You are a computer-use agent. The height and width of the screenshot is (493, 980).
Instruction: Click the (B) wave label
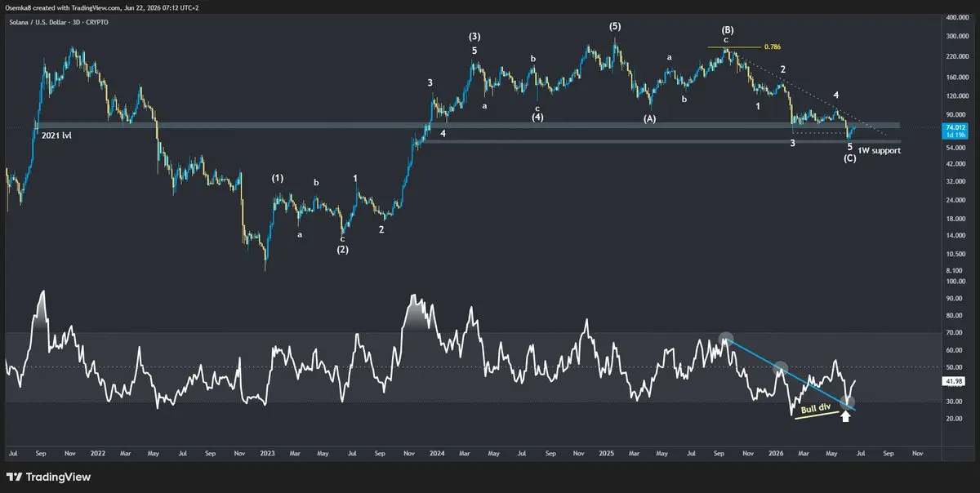(727, 30)
